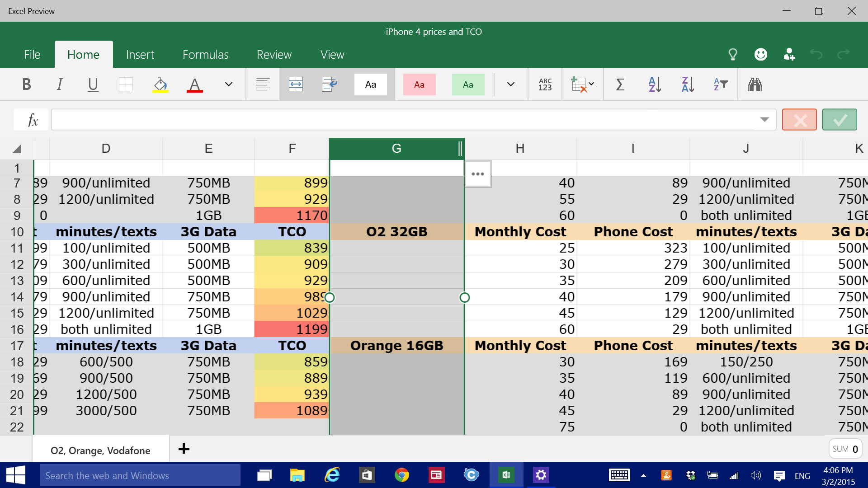Click the fx insert function button
The width and height of the screenshot is (868, 488).
click(x=31, y=120)
